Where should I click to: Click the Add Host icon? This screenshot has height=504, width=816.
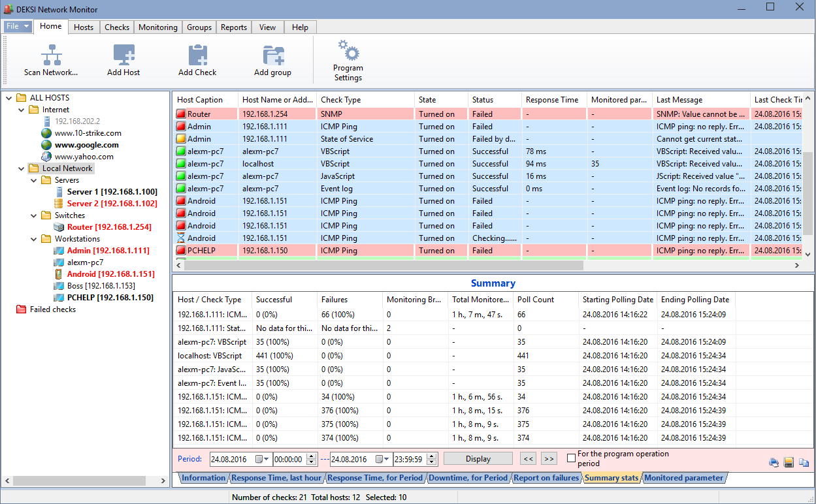[x=123, y=54]
